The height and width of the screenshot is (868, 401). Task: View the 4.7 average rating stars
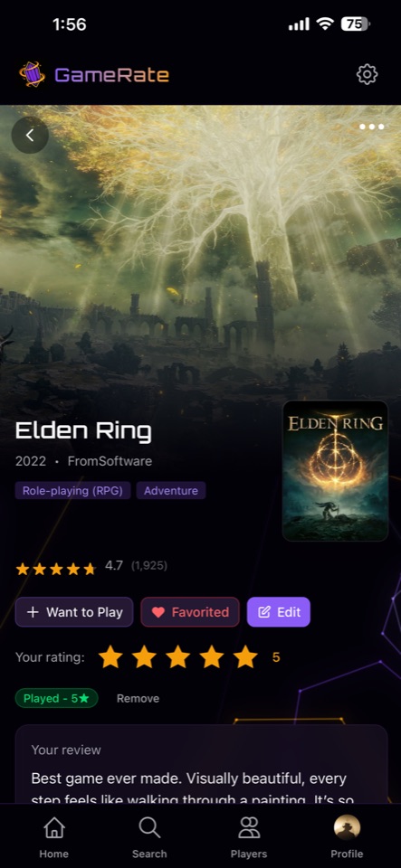(x=55, y=569)
